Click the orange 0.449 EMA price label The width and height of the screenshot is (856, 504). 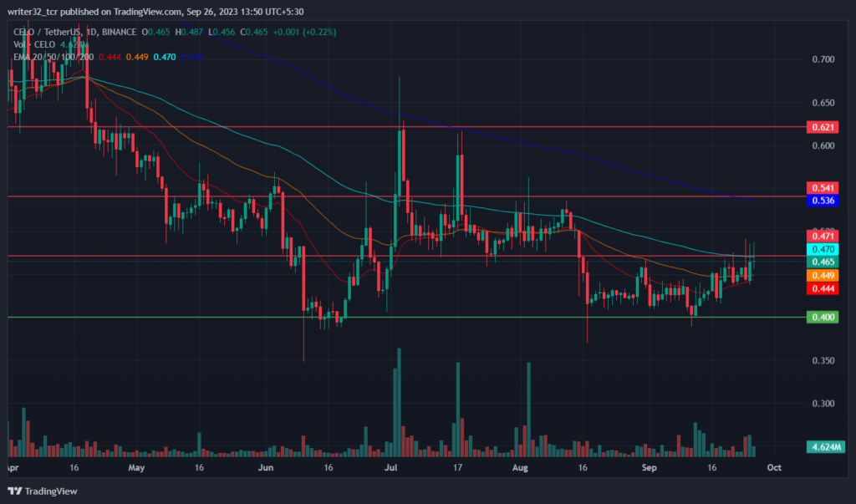[x=823, y=275]
